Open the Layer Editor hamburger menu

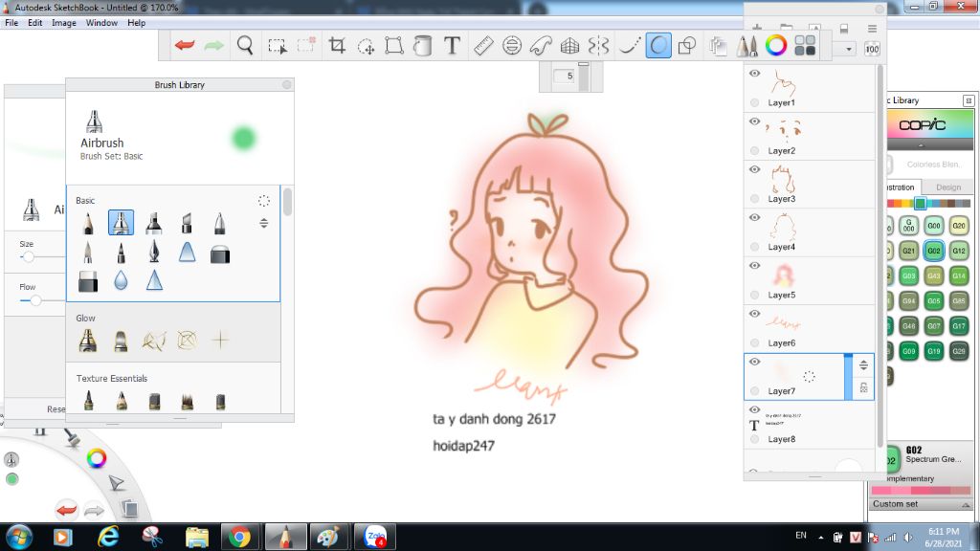[872, 29]
